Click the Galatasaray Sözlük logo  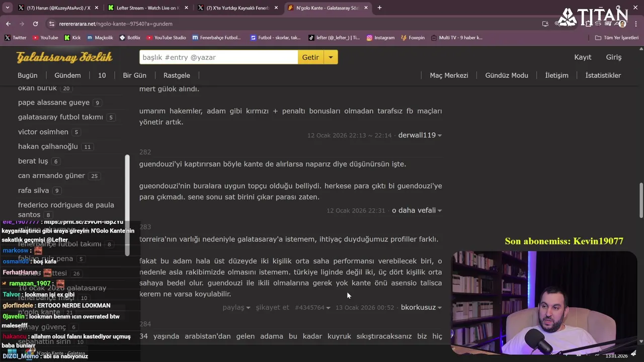pos(64,57)
